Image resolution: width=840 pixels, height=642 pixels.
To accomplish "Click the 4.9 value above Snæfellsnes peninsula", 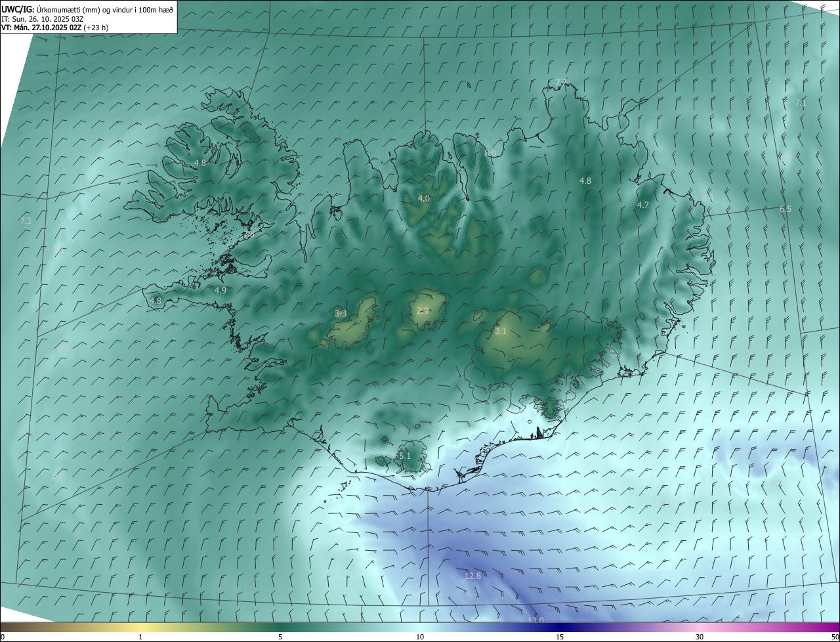I will click(220, 290).
